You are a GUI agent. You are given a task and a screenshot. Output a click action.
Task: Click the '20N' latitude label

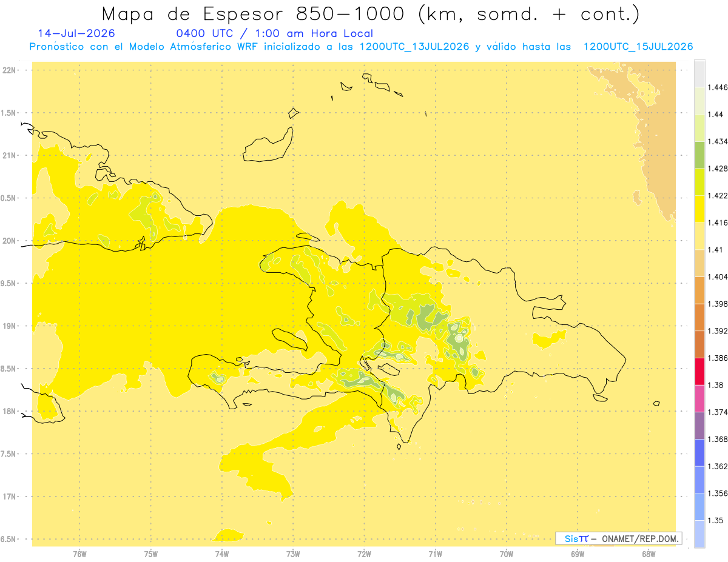(x=9, y=241)
